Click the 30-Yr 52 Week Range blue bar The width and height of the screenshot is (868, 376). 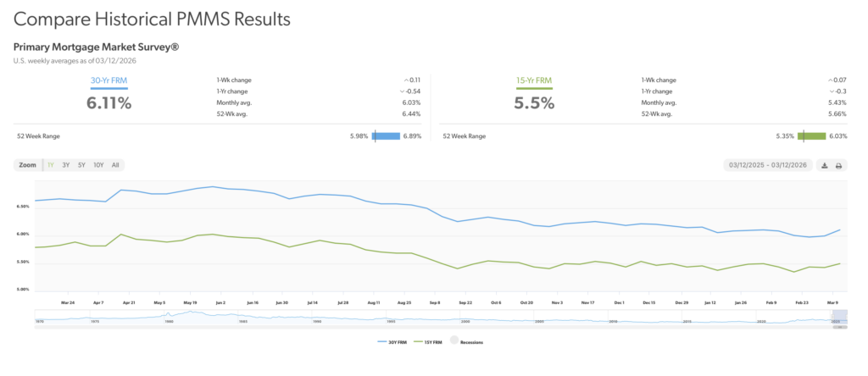click(x=386, y=135)
